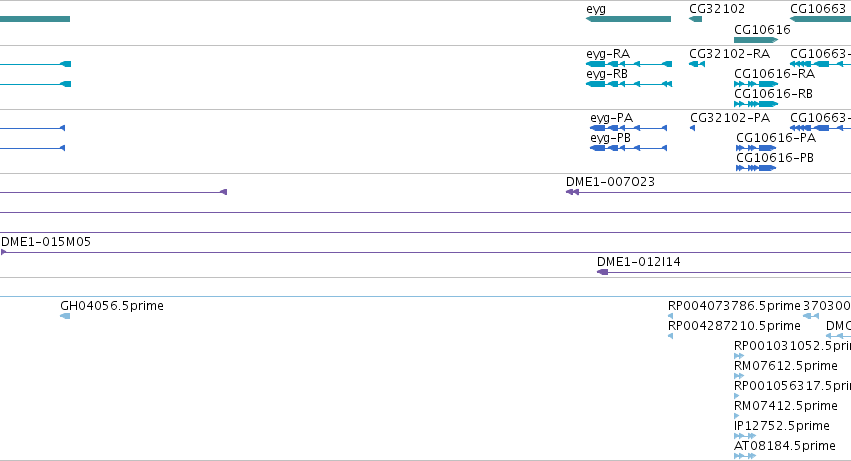Click the eyg-RA transcript glyph
This screenshot has width=851, height=461.
point(629,64)
